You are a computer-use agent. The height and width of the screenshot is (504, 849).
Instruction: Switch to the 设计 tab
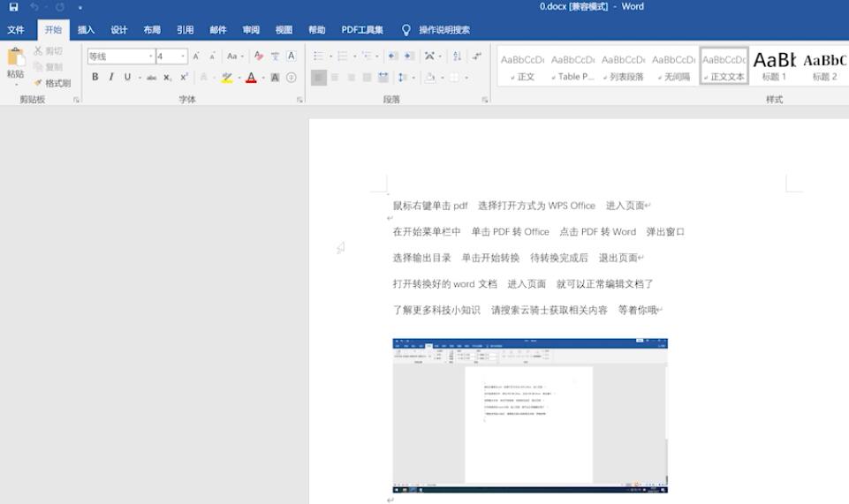coord(119,30)
